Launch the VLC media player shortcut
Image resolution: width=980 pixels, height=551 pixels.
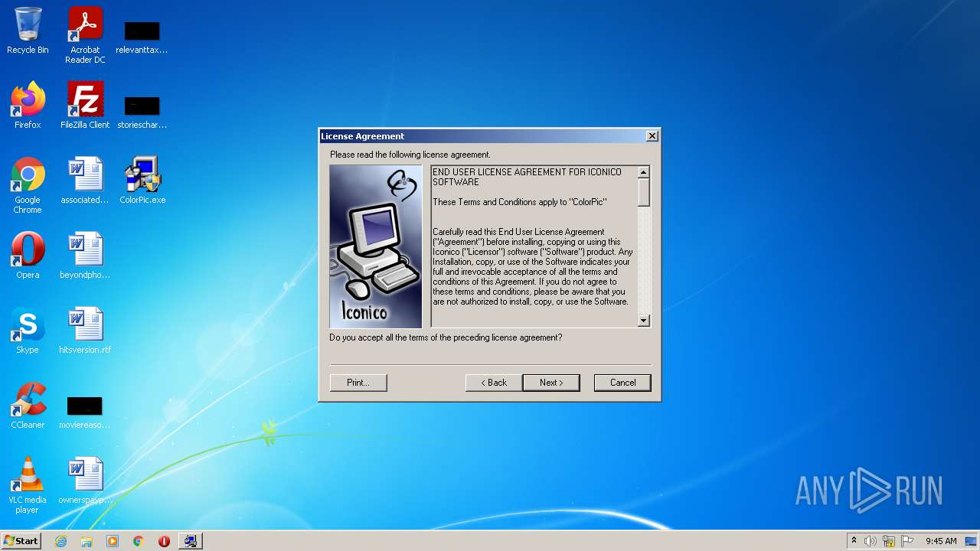28,485
